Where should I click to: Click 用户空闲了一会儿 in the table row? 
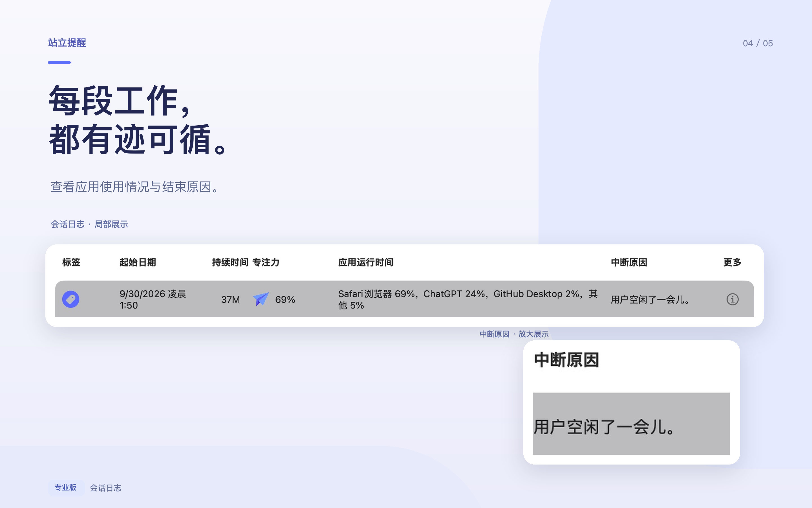650,299
